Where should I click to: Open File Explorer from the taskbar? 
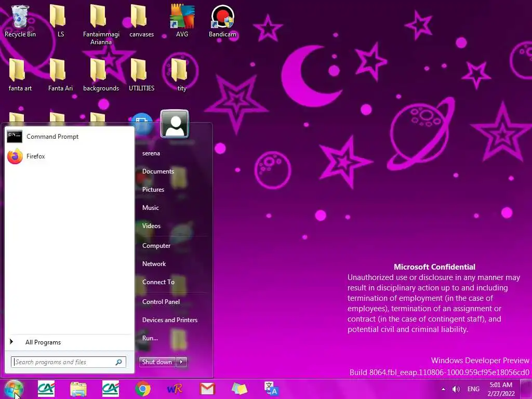point(78,389)
